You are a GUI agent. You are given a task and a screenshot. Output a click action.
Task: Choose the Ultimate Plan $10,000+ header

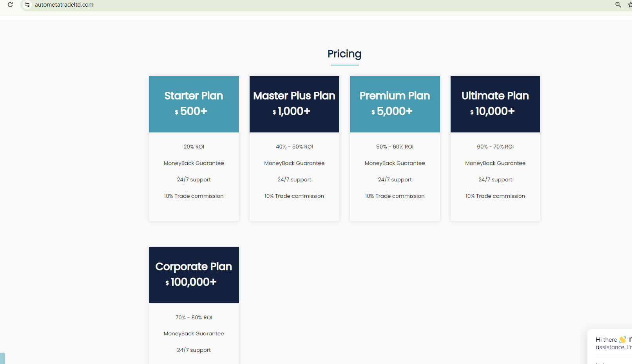(495, 104)
